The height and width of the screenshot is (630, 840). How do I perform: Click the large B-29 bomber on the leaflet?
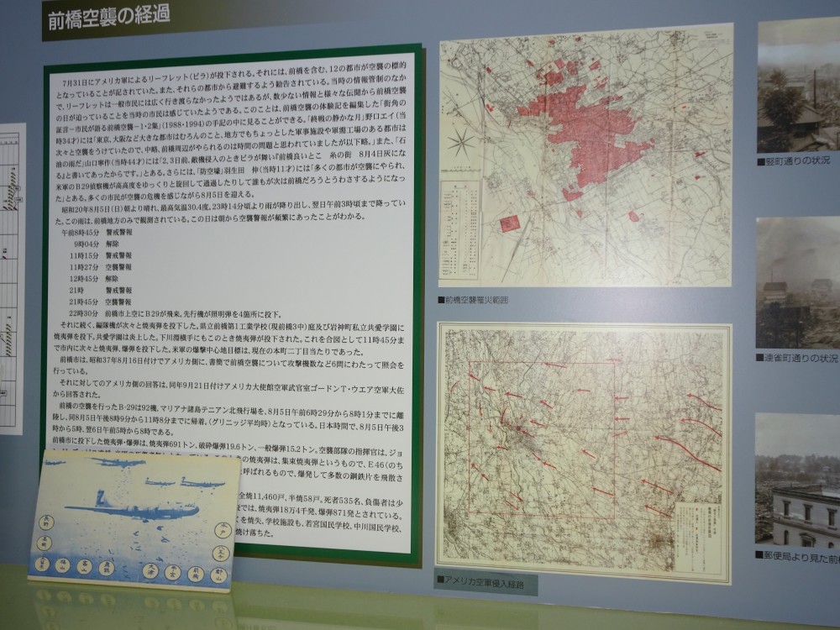point(132,507)
